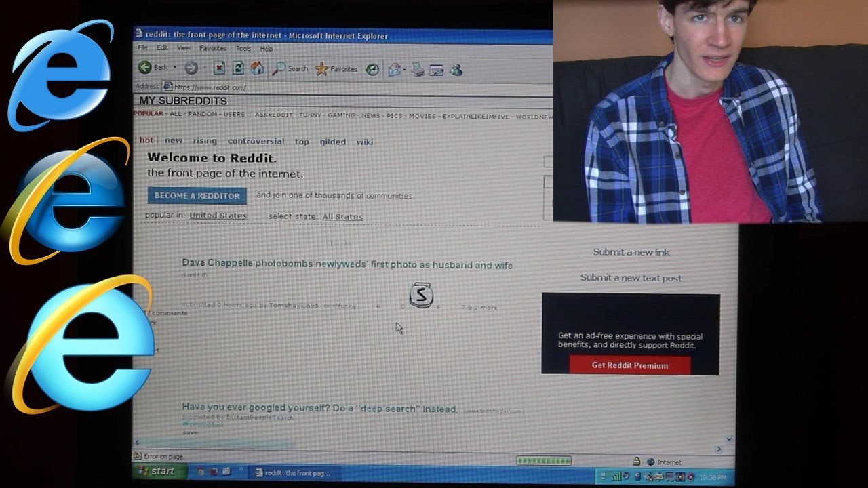Select the new sorting tab

point(174,140)
